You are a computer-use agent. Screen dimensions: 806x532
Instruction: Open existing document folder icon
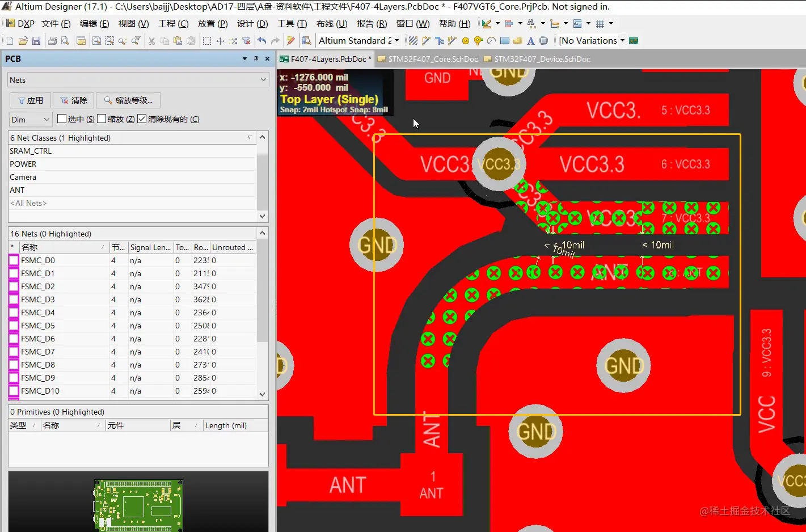[23, 41]
